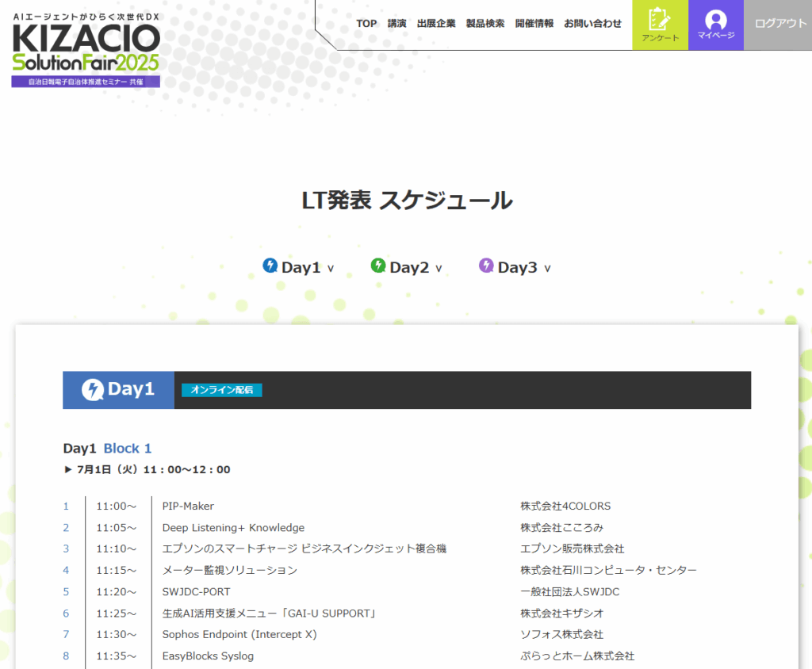Select Deep Listening+ Knowledge entry
The width and height of the screenshot is (812, 669).
(x=233, y=528)
